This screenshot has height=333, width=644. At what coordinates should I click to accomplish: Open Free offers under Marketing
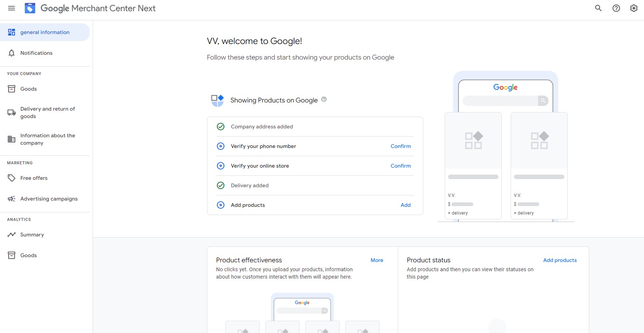[34, 178]
